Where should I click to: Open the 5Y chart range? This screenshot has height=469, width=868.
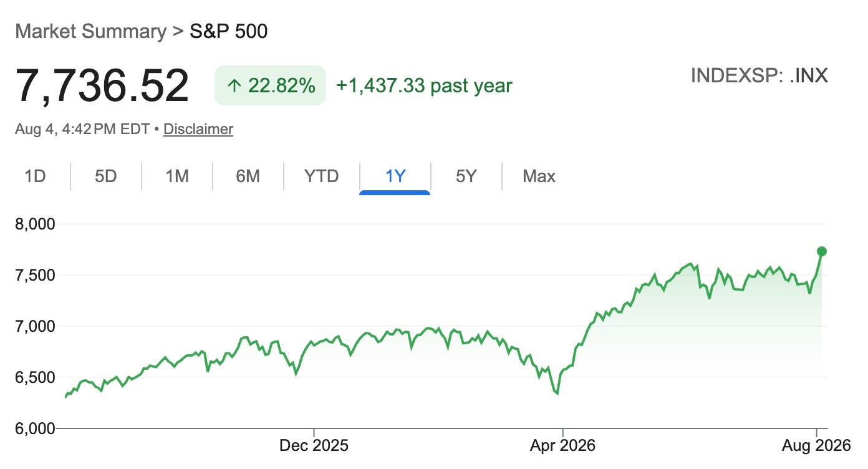(466, 176)
